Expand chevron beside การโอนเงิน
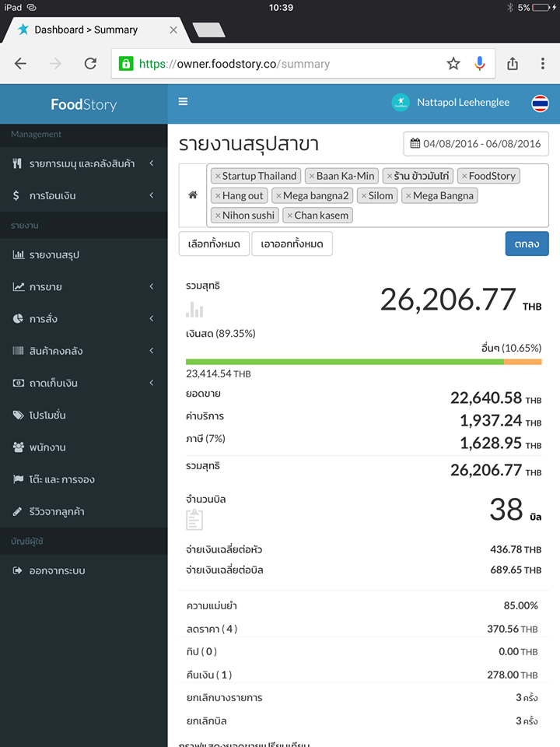 coord(152,195)
